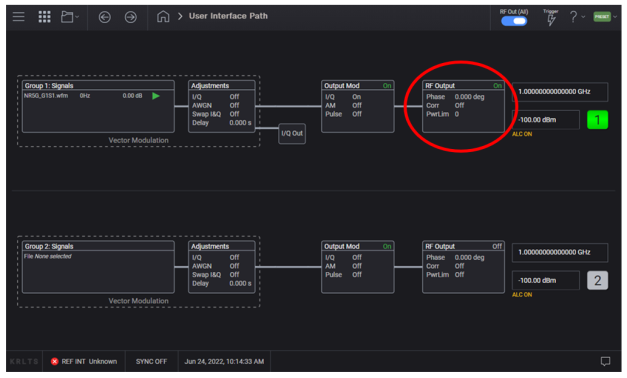
Task: Click Delay 0.000 s in Group 1 Adjustments
Action: pyautogui.click(x=222, y=123)
